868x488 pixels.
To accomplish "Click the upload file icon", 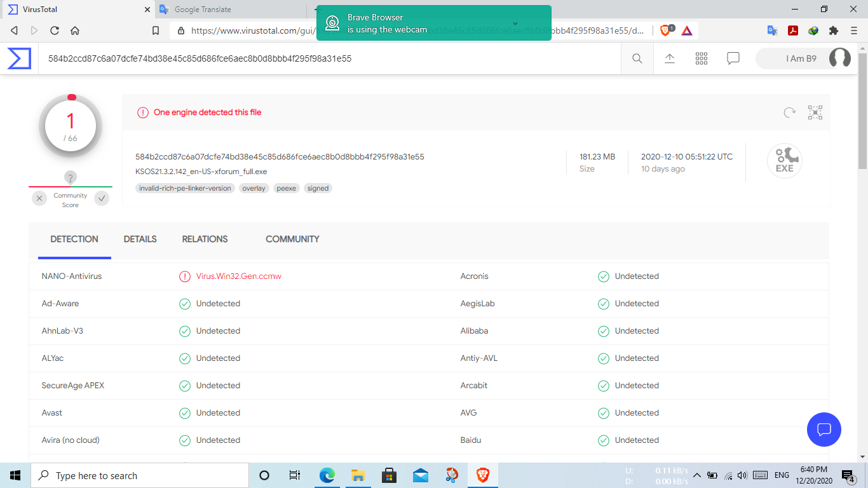I will (670, 58).
